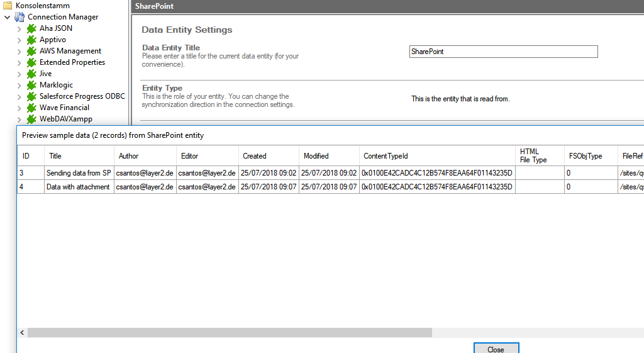Screen dimensions: 644x353
Task: Click the Konsolenstamm folder icon
Action: (8, 6)
